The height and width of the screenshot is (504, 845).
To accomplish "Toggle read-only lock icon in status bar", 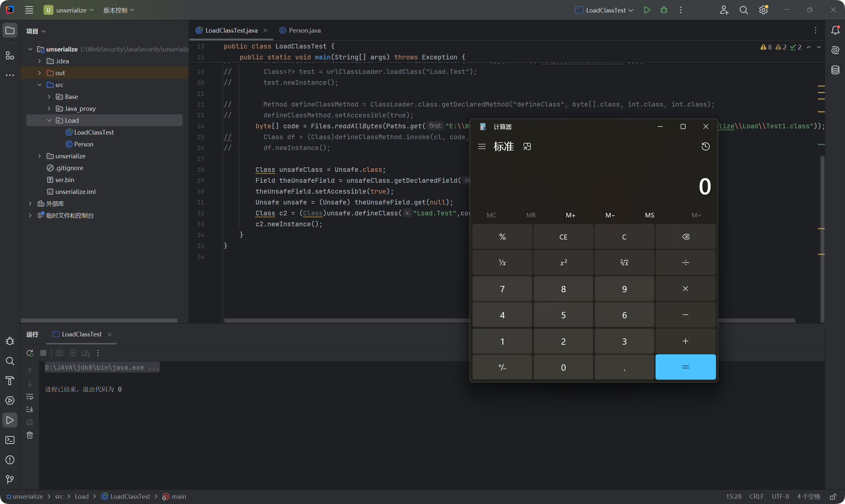I will [833, 496].
